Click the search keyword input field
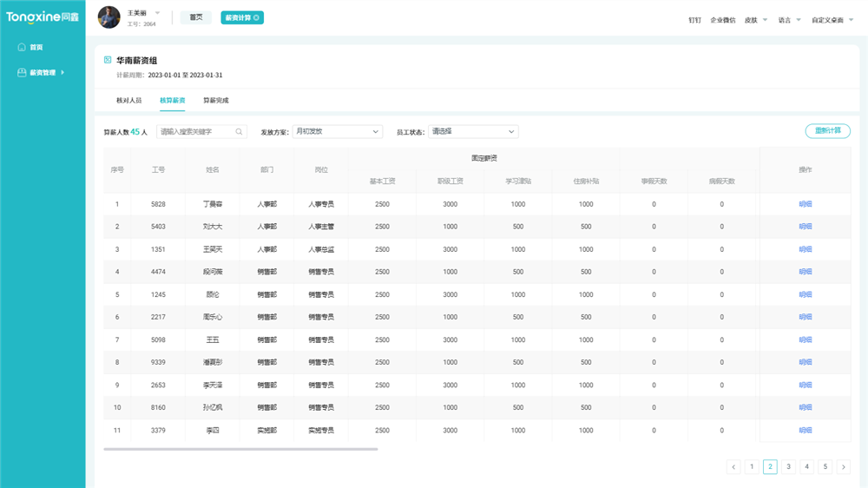 [196, 132]
